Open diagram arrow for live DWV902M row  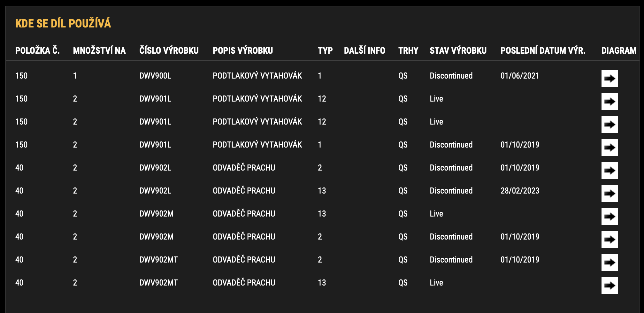609,217
